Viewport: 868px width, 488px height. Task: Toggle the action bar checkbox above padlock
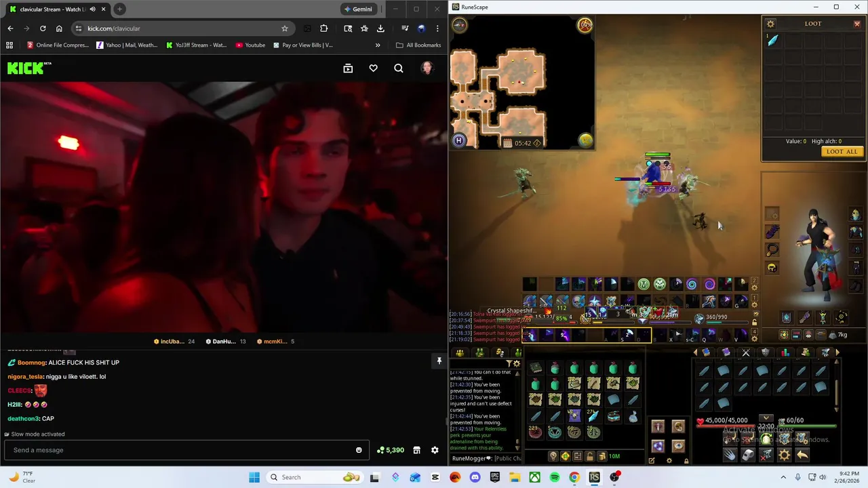pyautogui.click(x=755, y=315)
